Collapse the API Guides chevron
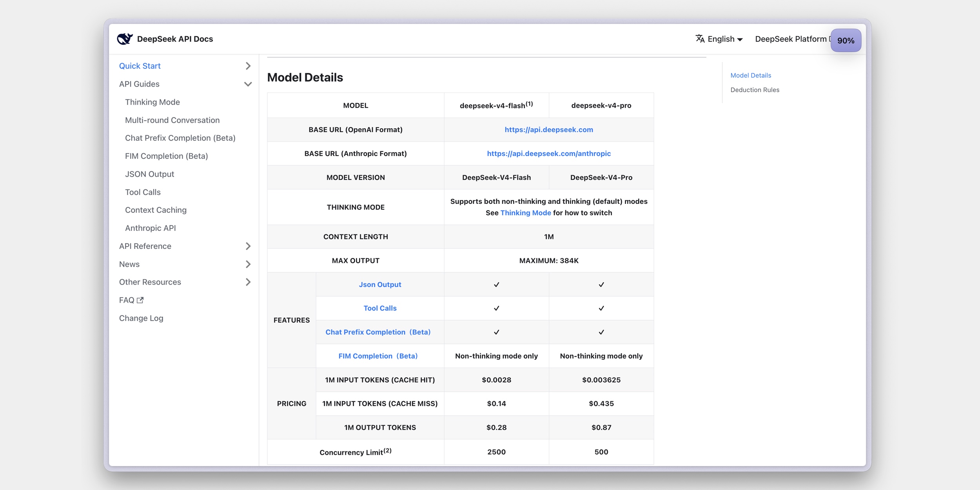 [248, 84]
